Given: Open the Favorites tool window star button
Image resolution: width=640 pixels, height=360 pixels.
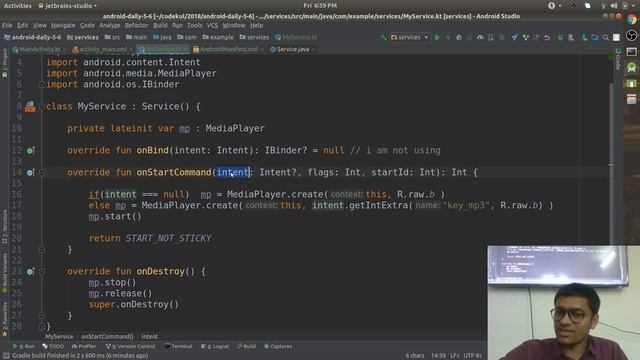Looking at the screenshot, I should tap(4, 320).
